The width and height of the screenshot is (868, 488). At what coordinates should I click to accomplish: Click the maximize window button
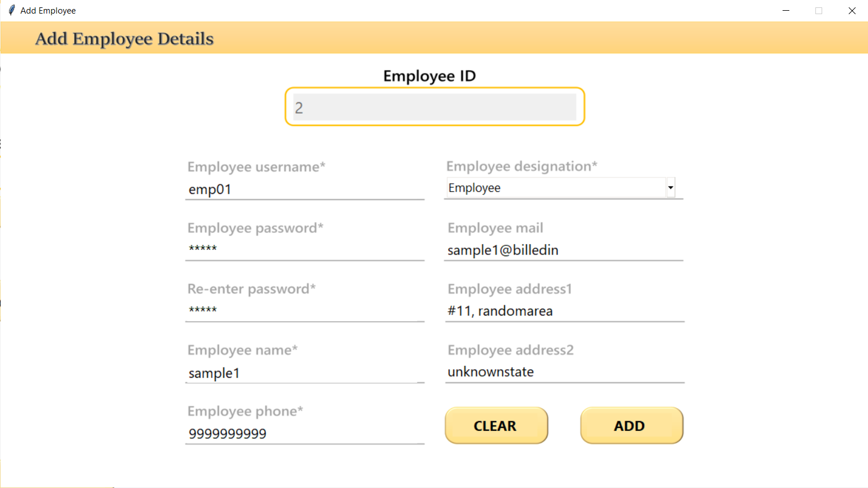coord(819,11)
